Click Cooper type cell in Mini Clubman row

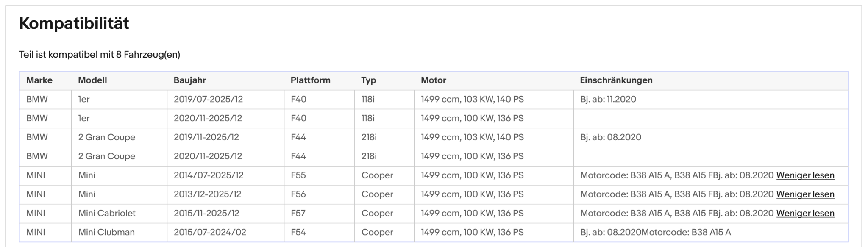pyautogui.click(x=384, y=233)
